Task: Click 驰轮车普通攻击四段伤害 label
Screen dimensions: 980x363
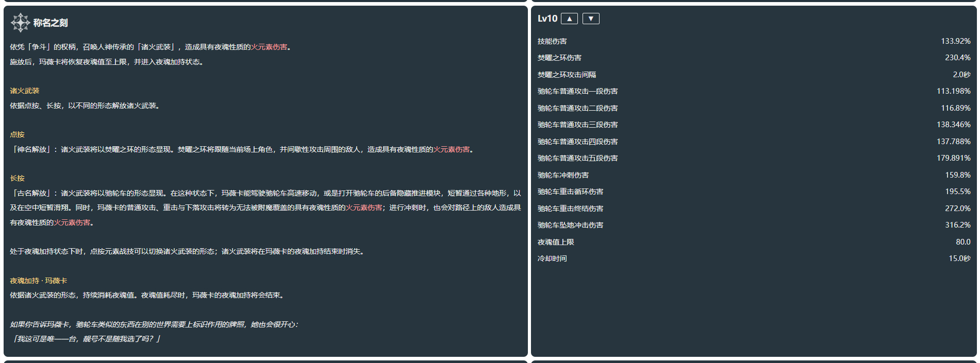Action: tap(578, 142)
